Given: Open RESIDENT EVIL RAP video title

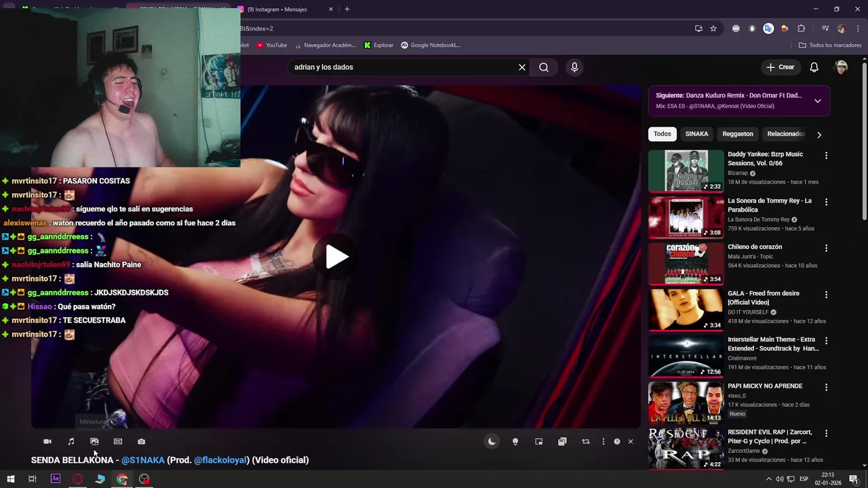Looking at the screenshot, I should point(770,436).
